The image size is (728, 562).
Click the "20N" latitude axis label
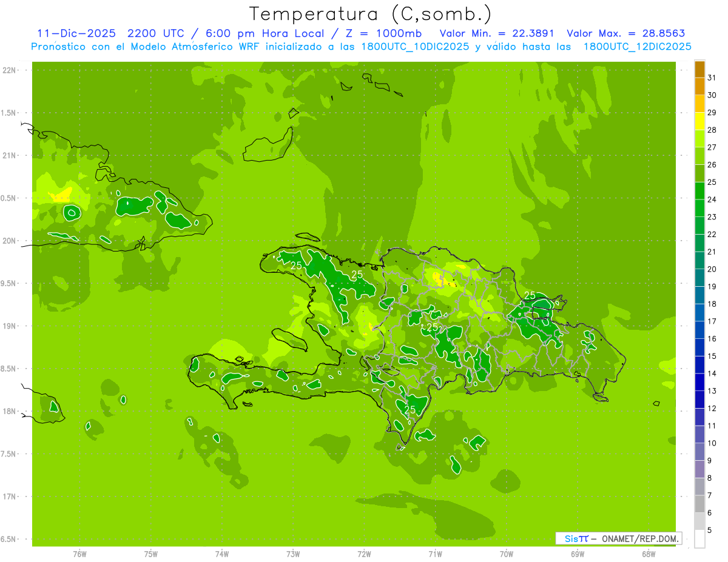pos(10,241)
